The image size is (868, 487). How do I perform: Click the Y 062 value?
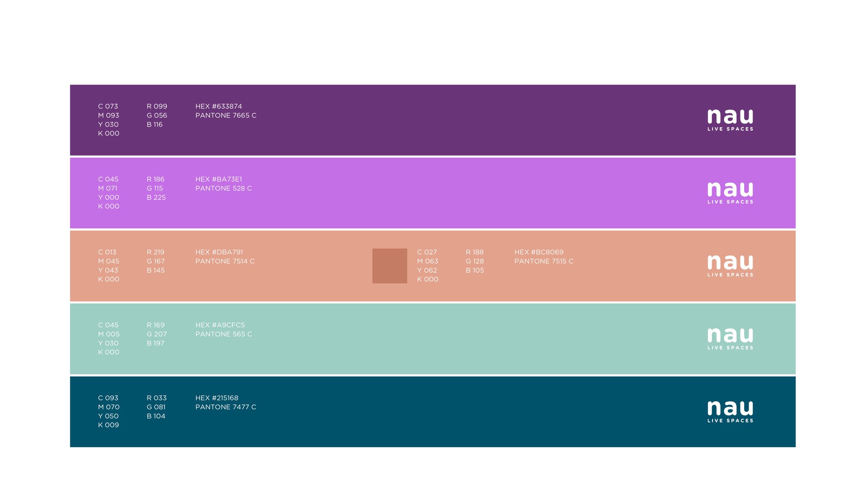click(x=427, y=270)
